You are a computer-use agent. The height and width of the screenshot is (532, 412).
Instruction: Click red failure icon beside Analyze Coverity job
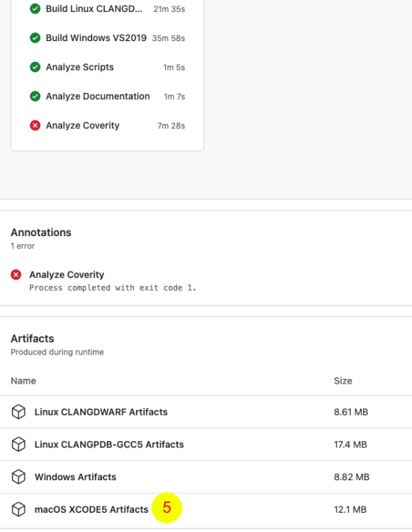pyautogui.click(x=35, y=126)
